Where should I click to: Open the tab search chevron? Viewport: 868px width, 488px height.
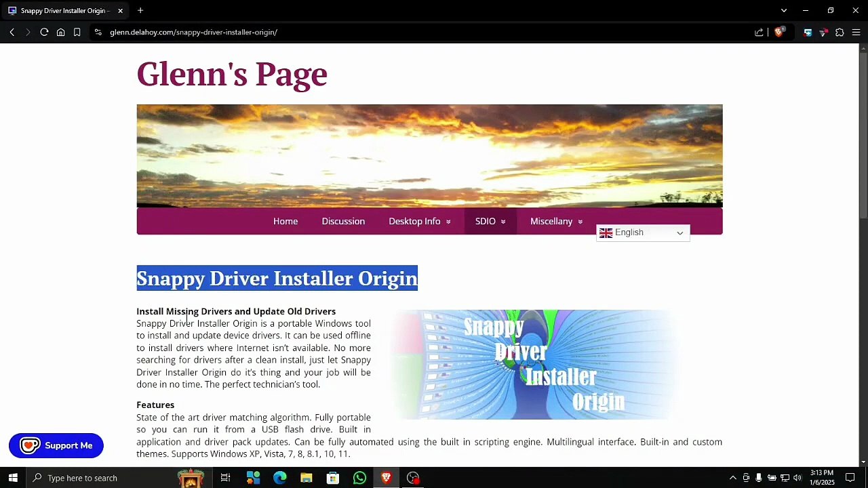tap(784, 11)
